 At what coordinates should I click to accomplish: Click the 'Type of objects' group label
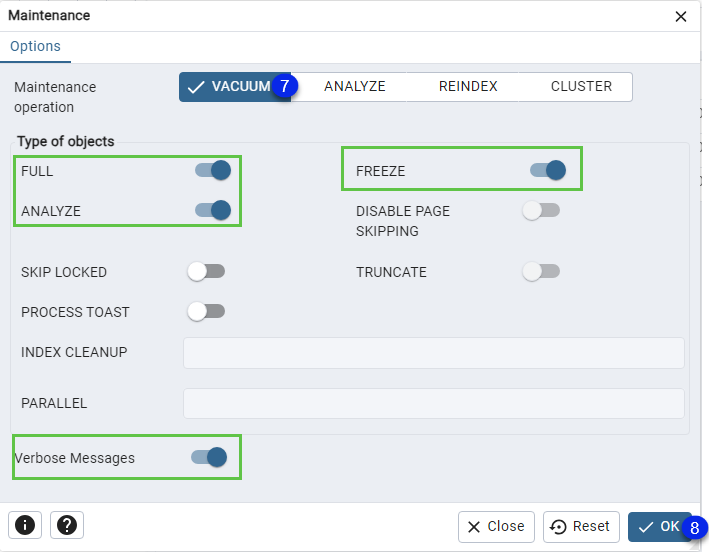click(66, 142)
